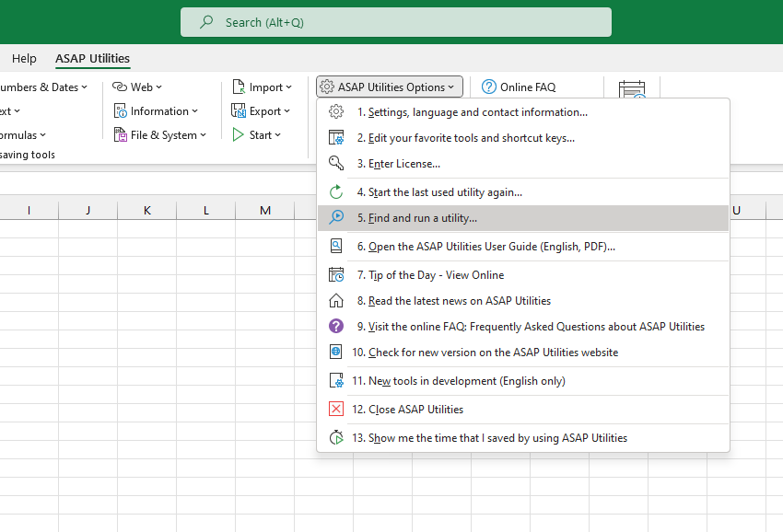Select the ASAP Utilities ribbon tab

coord(92,58)
